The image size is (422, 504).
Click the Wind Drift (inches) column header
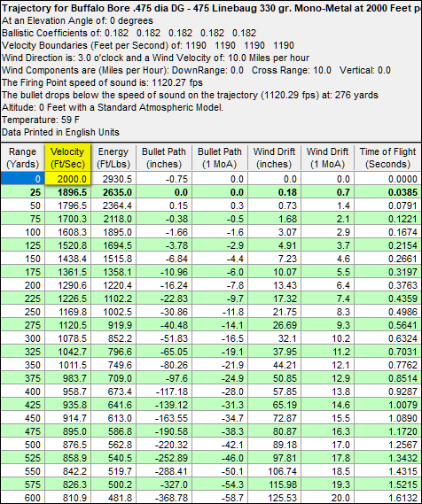[274, 158]
